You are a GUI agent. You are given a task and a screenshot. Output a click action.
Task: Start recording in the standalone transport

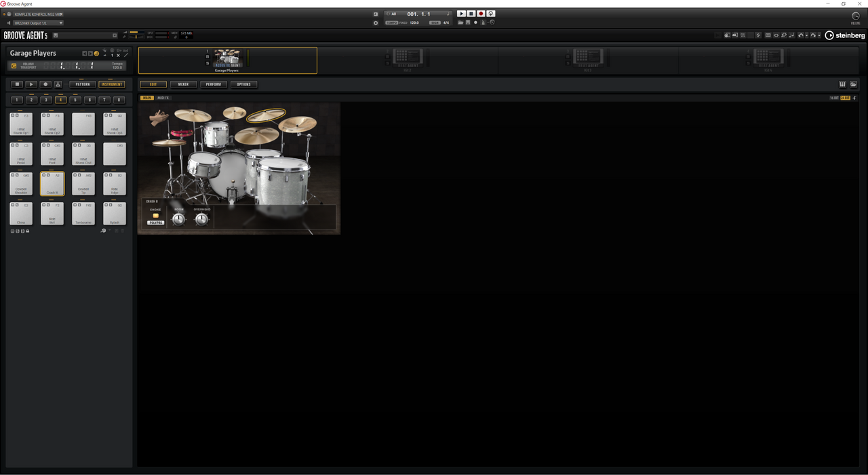481,14
